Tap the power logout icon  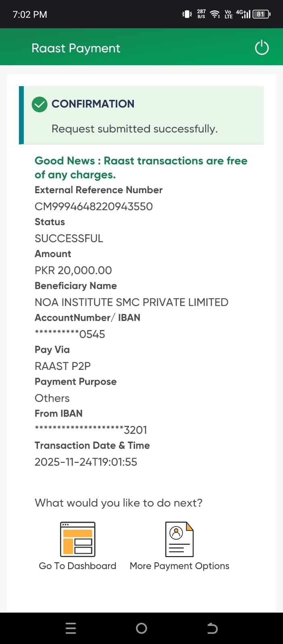coord(262,48)
